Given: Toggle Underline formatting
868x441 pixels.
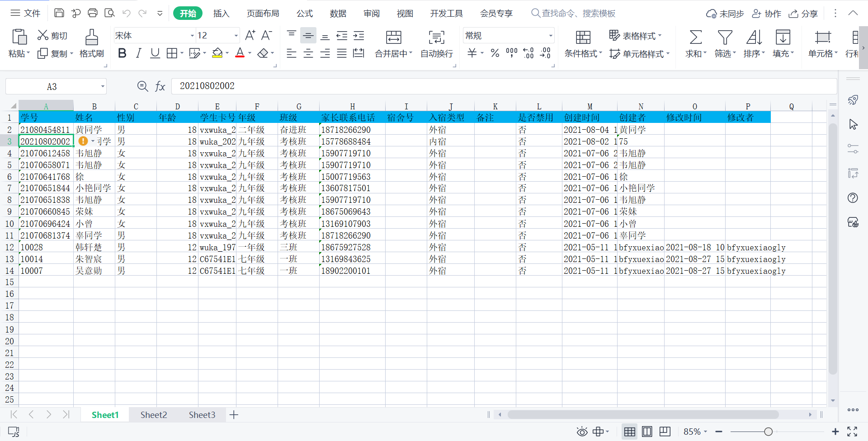Looking at the screenshot, I should [155, 53].
